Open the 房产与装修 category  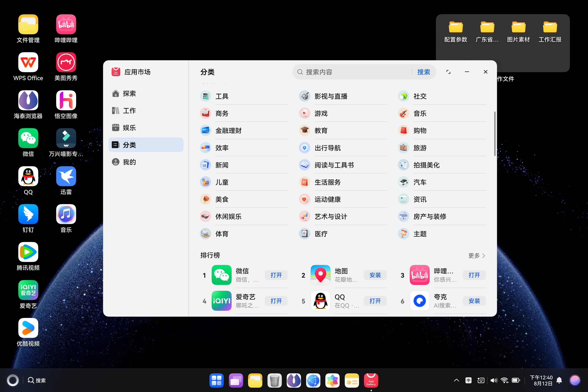[442, 217]
